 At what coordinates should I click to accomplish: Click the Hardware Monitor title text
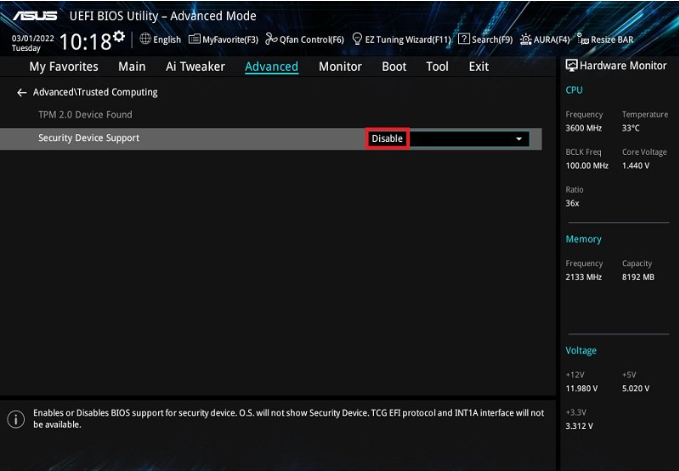623,66
